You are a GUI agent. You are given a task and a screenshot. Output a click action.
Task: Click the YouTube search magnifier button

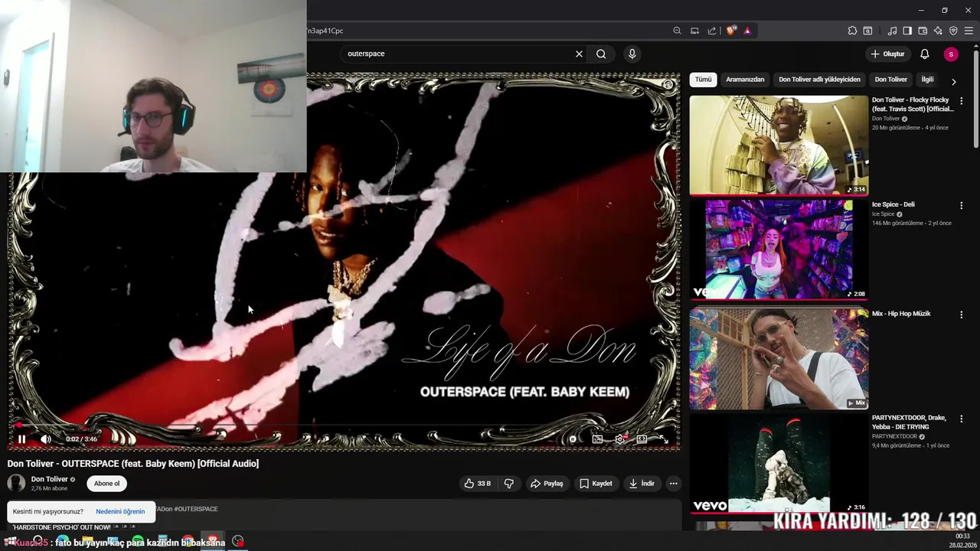tap(601, 54)
